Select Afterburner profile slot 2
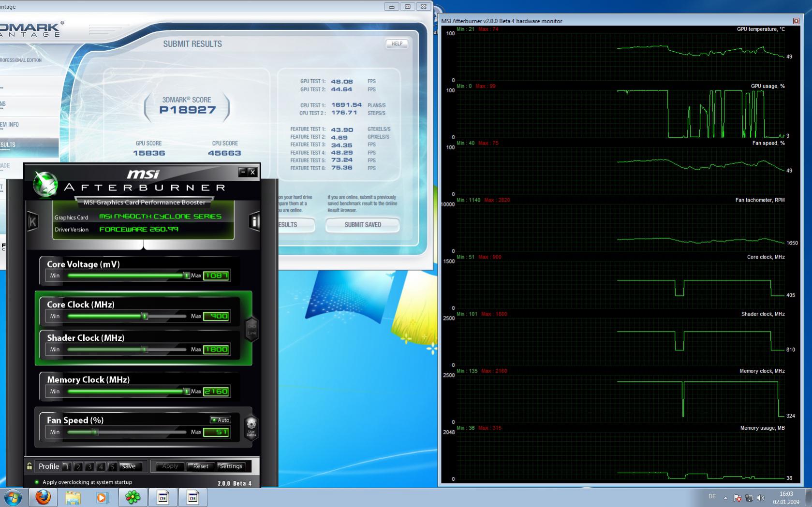The image size is (812, 507). [x=78, y=466]
